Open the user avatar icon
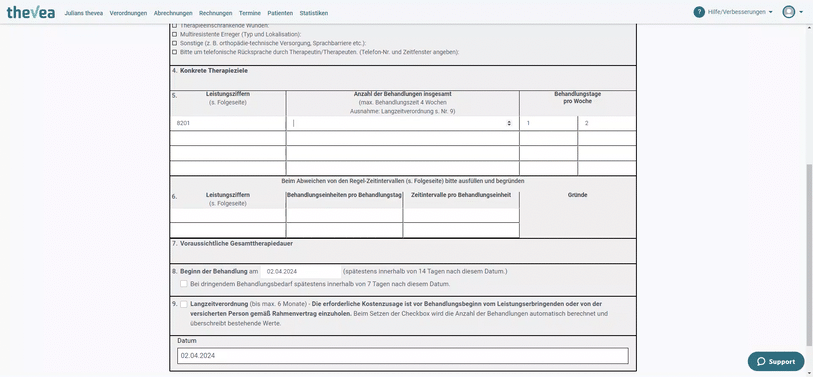The image size is (813, 377). pyautogui.click(x=789, y=12)
